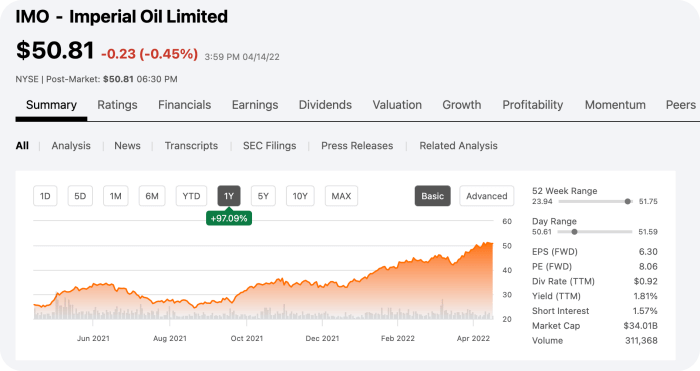Select the Basic chart mode
The image size is (700, 371).
[x=433, y=196]
